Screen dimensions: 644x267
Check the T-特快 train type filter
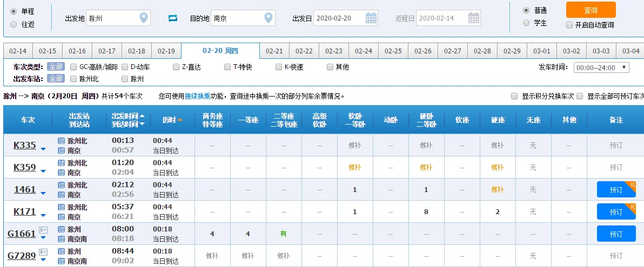pyautogui.click(x=227, y=67)
